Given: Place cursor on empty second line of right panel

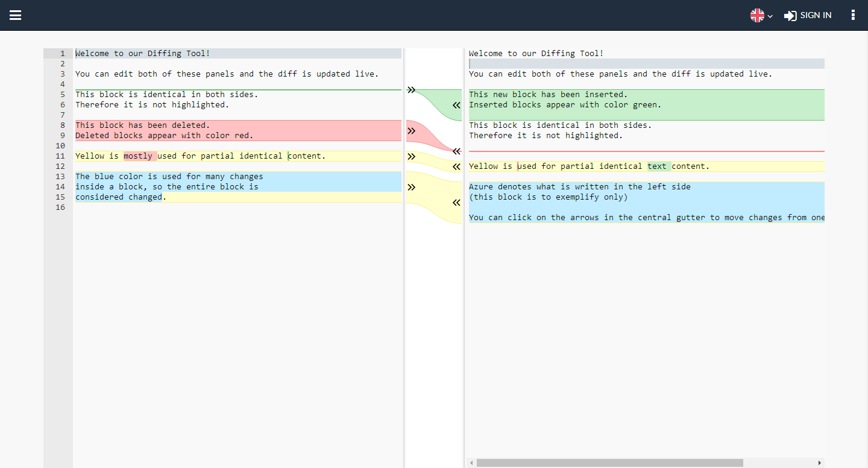Looking at the screenshot, I should pyautogui.click(x=647, y=63).
